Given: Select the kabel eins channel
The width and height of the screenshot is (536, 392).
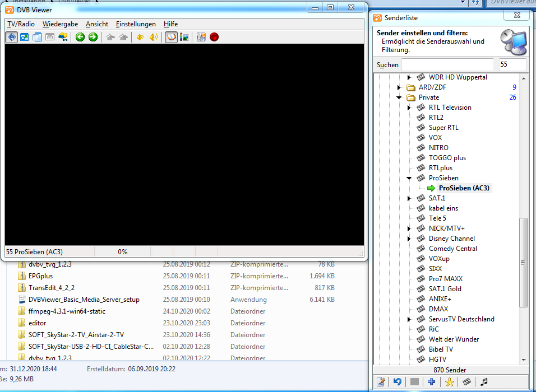Looking at the screenshot, I should [x=443, y=208].
